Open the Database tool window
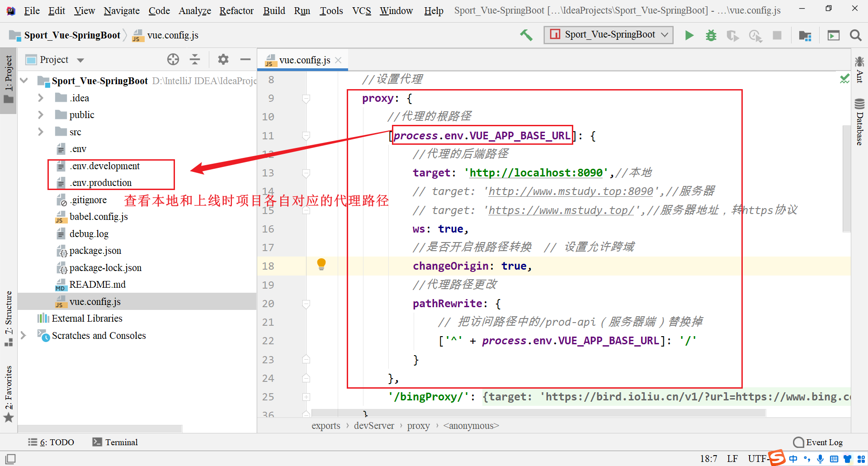Image resolution: width=868 pixels, height=466 pixels. (859, 122)
